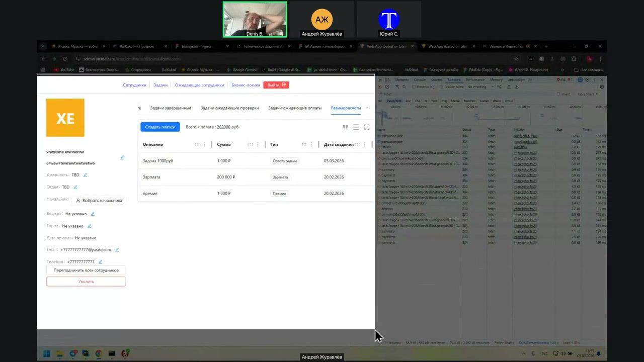Switch to Задачи ожидающие оплаты tab
Image resolution: width=644 pixels, height=362 pixels.
click(294, 108)
